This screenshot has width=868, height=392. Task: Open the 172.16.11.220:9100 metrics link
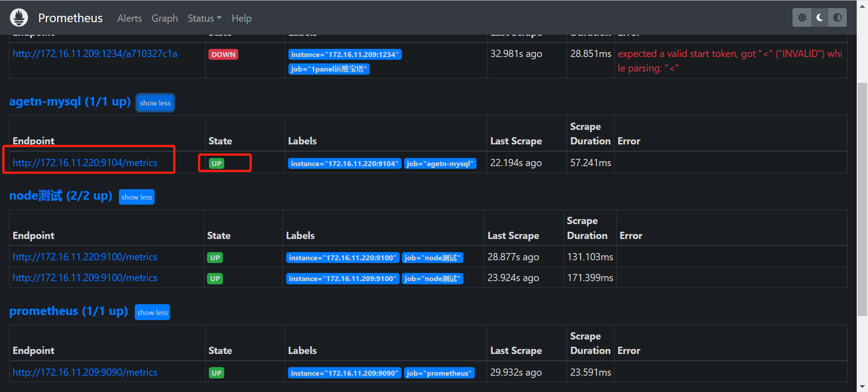[x=85, y=257]
